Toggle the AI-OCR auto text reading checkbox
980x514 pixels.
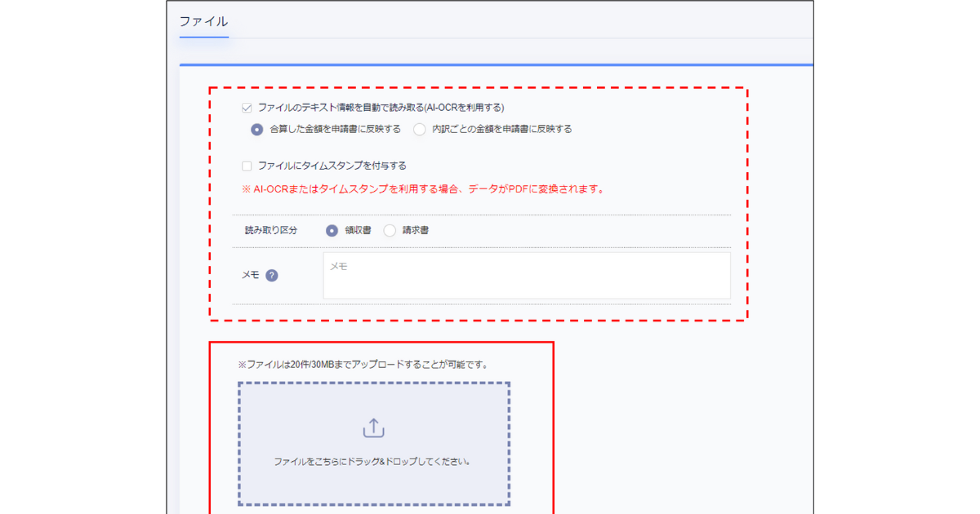click(x=247, y=107)
